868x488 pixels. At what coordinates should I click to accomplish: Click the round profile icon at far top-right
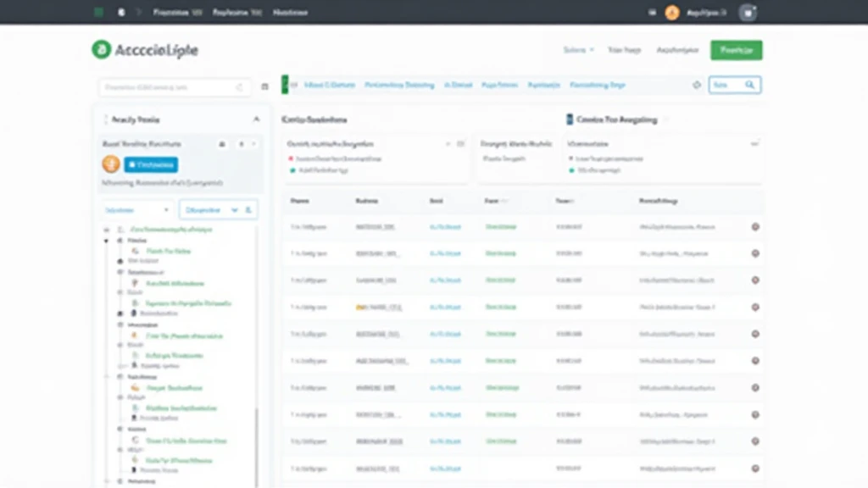(747, 13)
